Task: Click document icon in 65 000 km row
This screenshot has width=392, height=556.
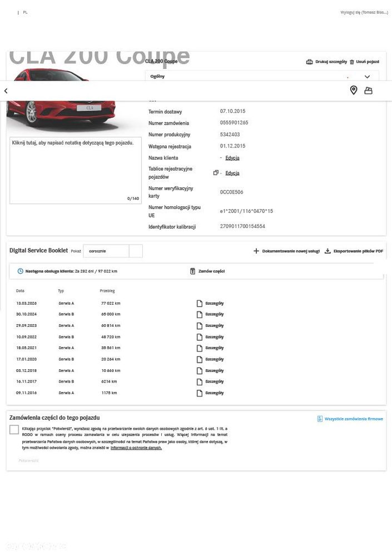Action: pyautogui.click(x=200, y=315)
